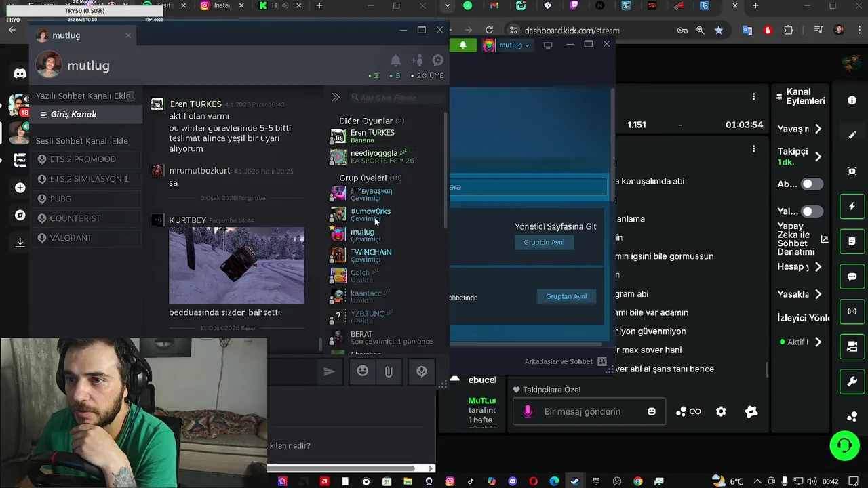Join the COUNTER ST voice channel
Viewport: 868px width, 488px height.
(x=86, y=218)
